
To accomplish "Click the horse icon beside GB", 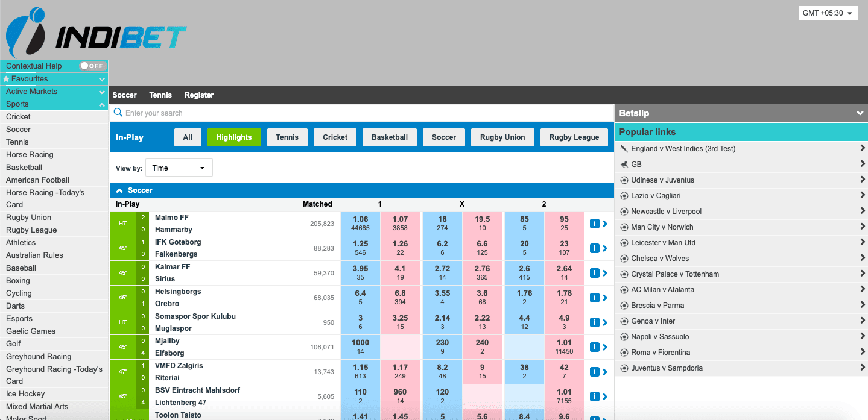I will (x=624, y=165).
